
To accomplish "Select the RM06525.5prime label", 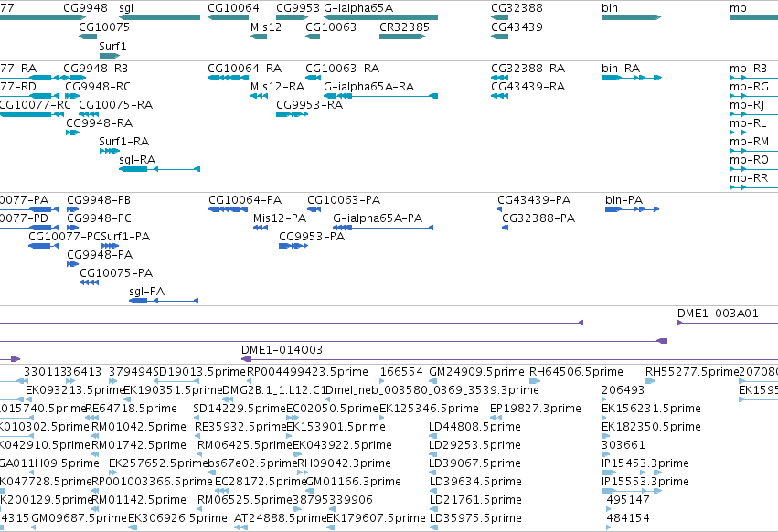I will tap(245, 500).
